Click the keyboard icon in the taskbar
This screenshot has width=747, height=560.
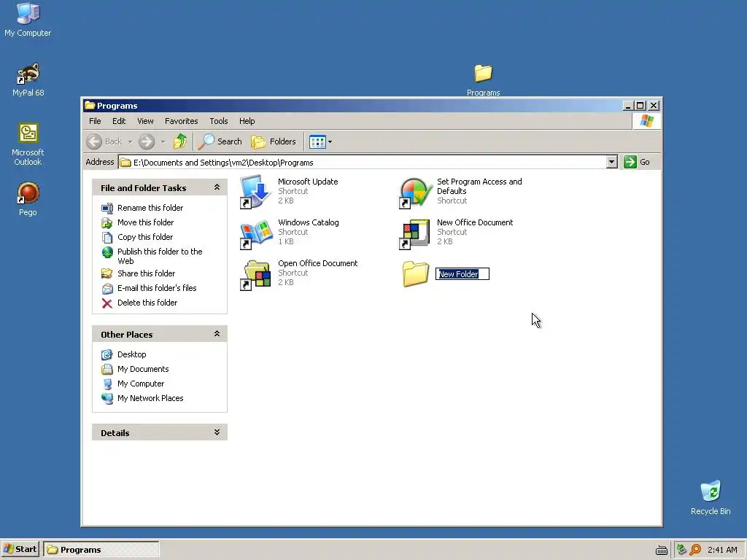click(661, 550)
